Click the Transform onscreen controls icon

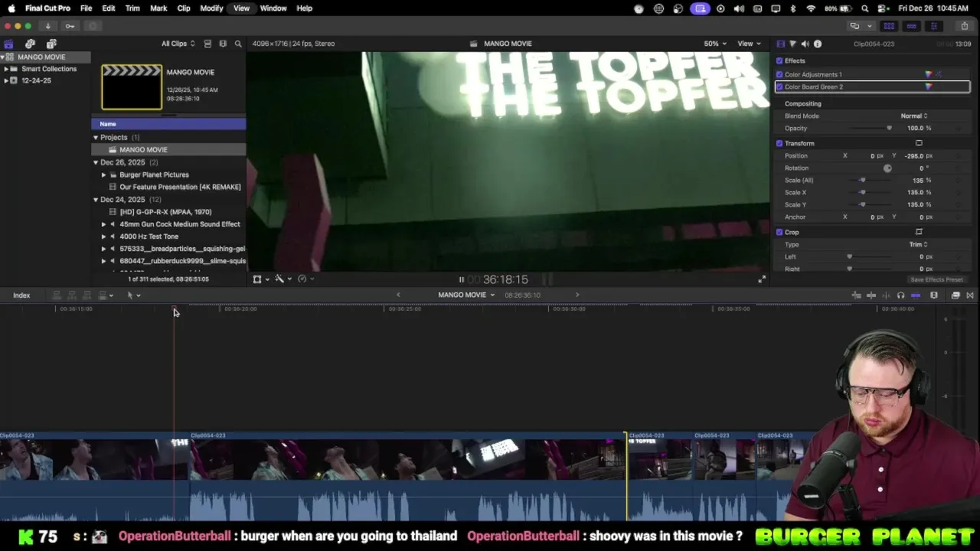pyautogui.click(x=919, y=143)
